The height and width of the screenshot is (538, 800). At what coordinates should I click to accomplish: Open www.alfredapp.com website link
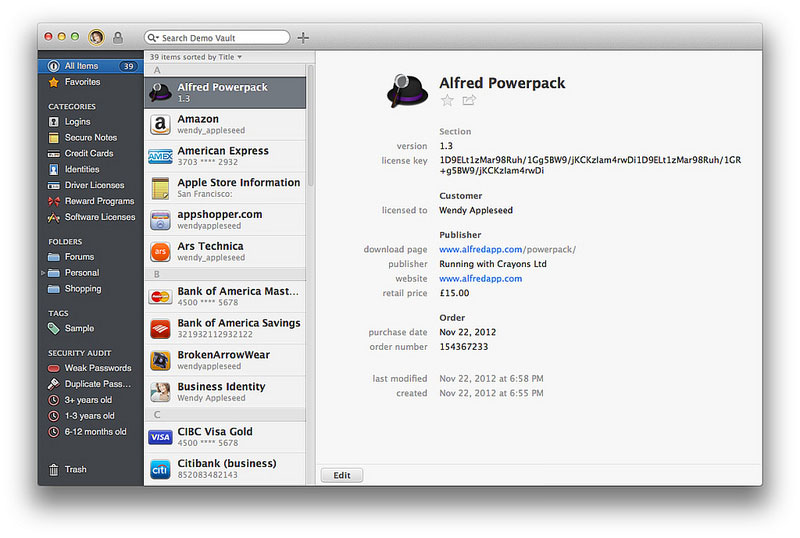coord(481,278)
